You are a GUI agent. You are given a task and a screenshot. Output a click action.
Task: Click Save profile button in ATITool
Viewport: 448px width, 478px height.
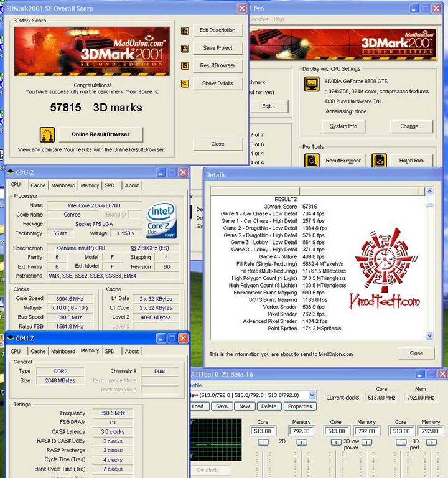tap(222, 406)
